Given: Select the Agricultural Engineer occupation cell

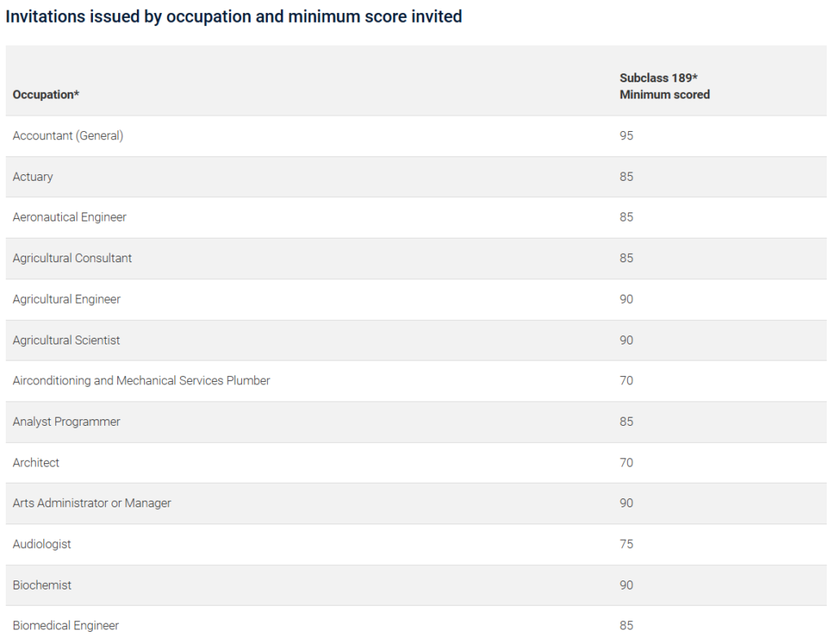Looking at the screenshot, I should (x=67, y=299).
